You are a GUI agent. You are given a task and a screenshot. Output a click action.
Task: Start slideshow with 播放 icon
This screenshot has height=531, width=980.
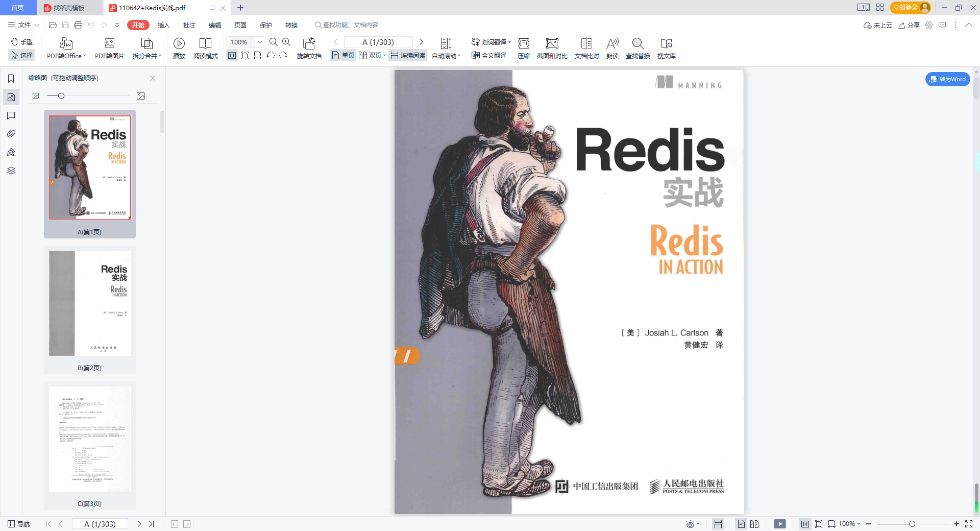[x=179, y=43]
